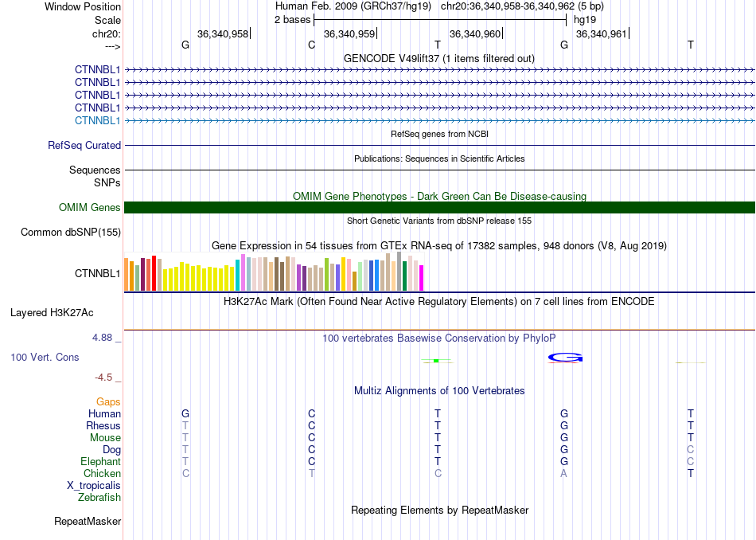Click the blue G conservation logo in PhyloP track
Screen dimensions: 756x540
(565, 358)
